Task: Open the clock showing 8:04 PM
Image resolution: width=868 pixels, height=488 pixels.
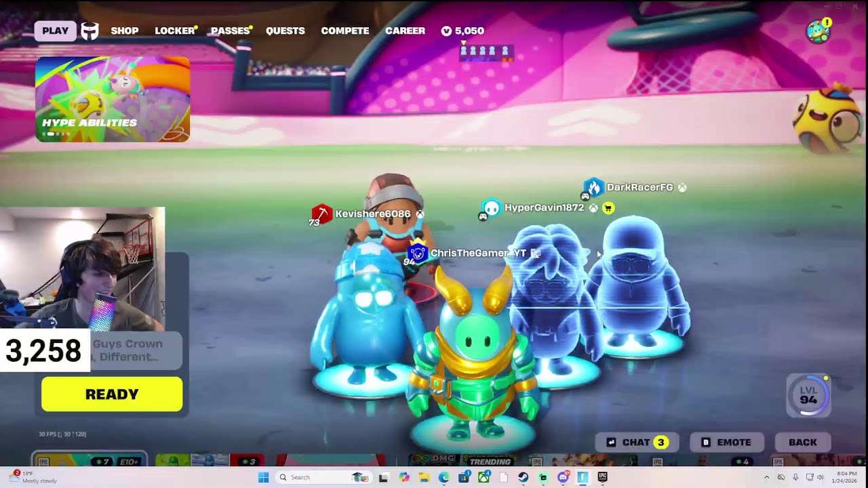Action: click(846, 477)
